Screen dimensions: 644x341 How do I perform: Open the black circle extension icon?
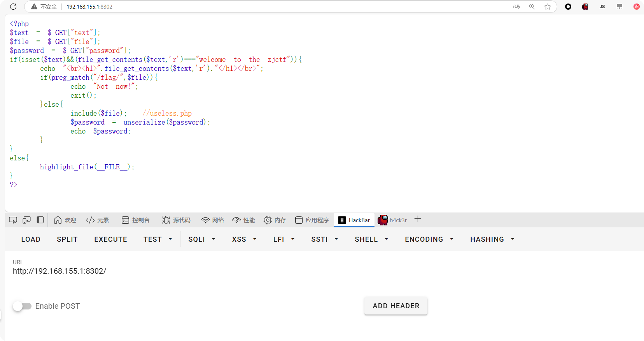pyautogui.click(x=568, y=7)
